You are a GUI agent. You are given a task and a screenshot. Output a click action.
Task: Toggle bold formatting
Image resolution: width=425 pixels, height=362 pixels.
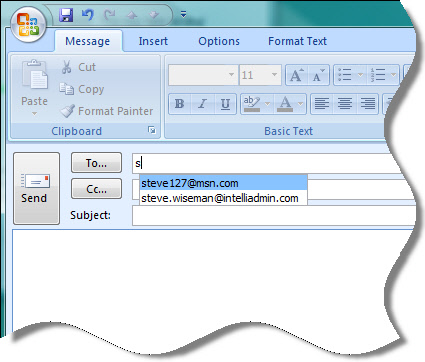coord(179,104)
